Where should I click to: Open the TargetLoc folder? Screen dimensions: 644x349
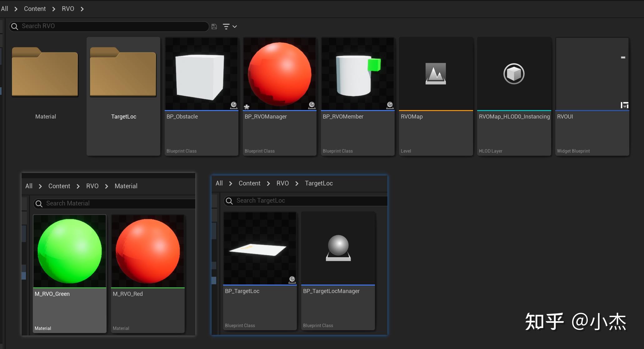pos(123,73)
